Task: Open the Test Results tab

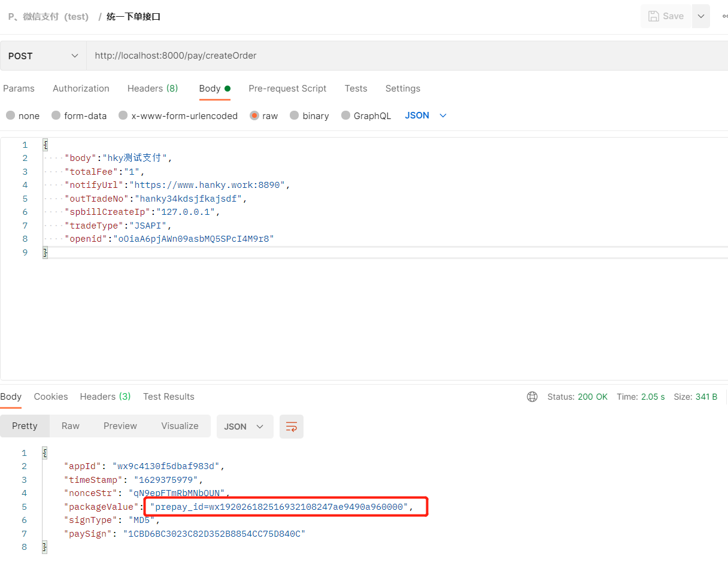Action: coord(169,396)
